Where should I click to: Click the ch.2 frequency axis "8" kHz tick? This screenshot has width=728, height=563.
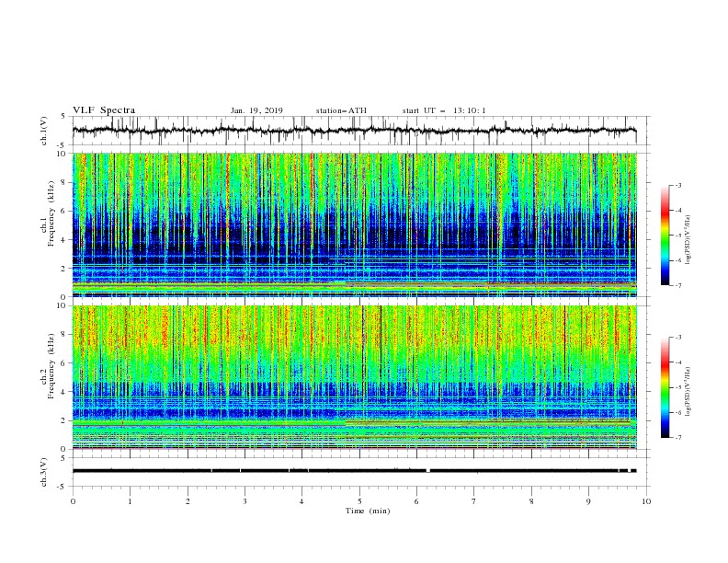pyautogui.click(x=64, y=335)
